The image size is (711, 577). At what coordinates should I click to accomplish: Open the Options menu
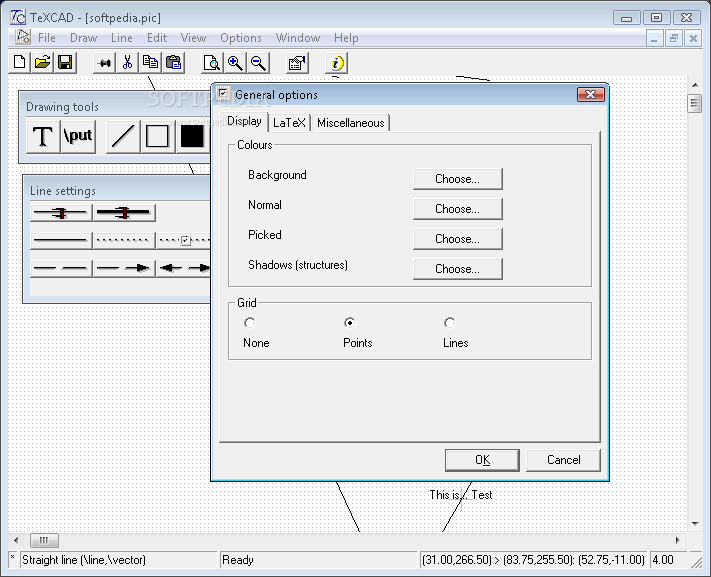click(241, 38)
